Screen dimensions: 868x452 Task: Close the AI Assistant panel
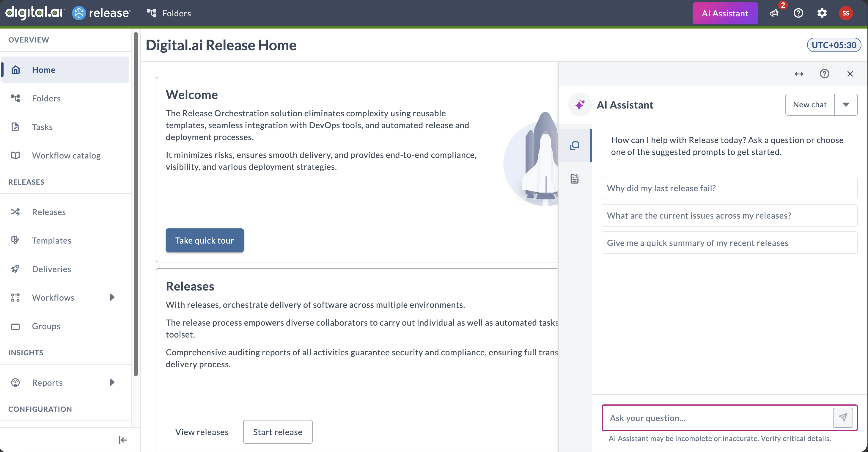[850, 74]
